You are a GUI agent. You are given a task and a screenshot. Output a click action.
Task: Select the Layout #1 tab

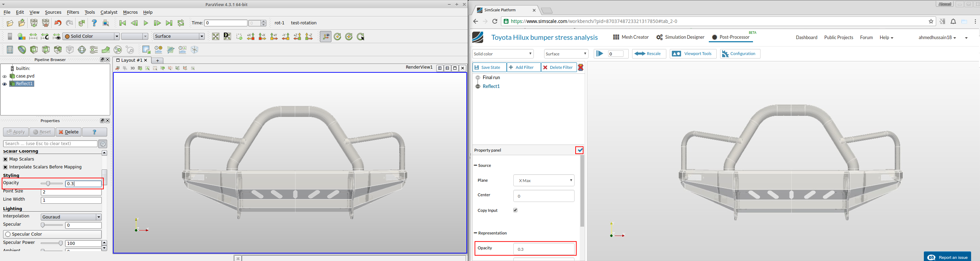coord(131,61)
